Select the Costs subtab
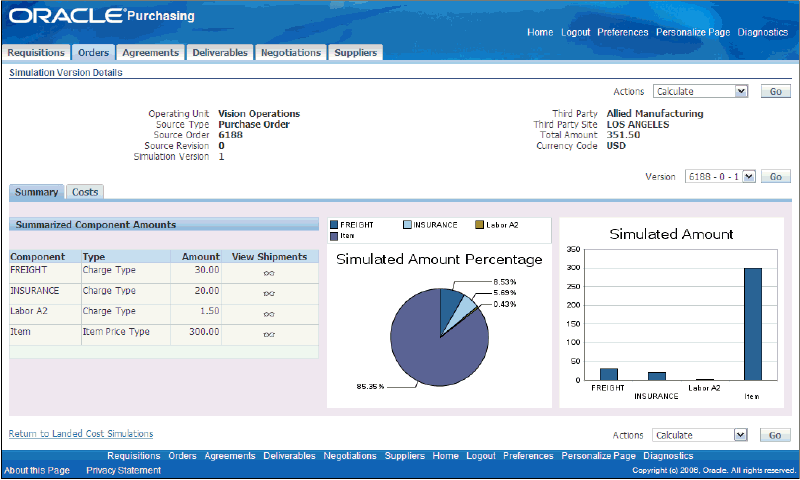Screen dimensions: 800x480 (85, 192)
